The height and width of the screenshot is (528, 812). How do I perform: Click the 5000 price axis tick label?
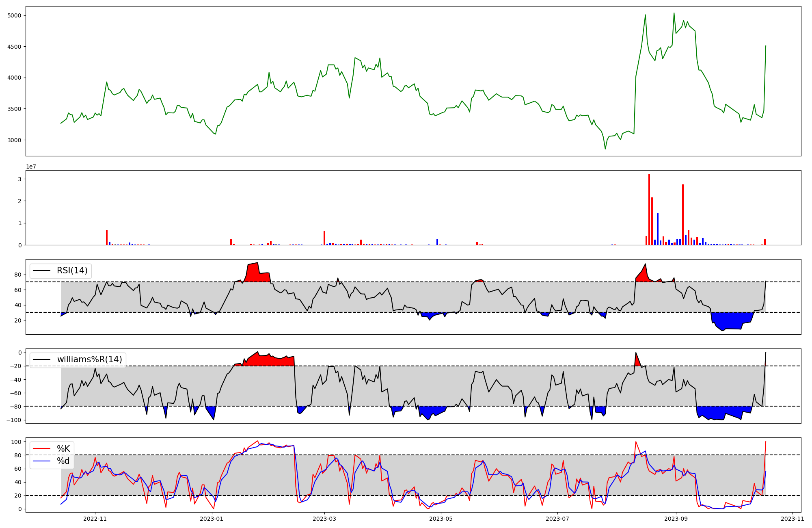click(x=14, y=15)
